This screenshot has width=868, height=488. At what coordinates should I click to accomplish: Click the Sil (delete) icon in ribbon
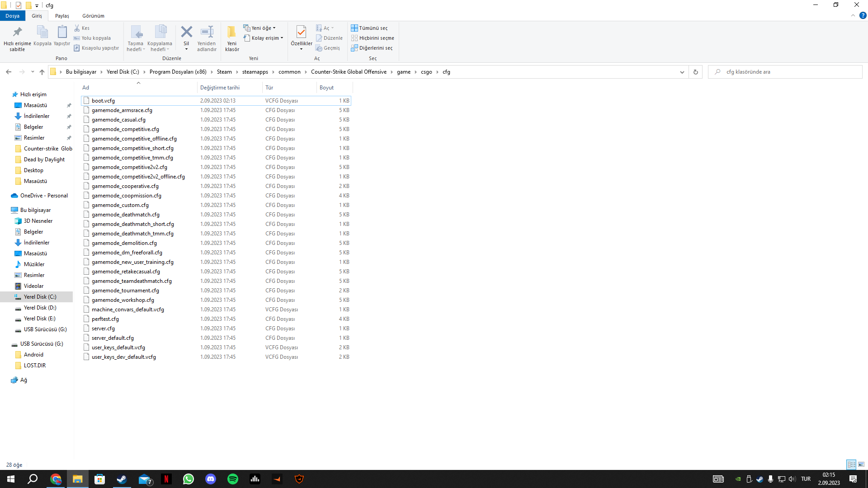(186, 33)
